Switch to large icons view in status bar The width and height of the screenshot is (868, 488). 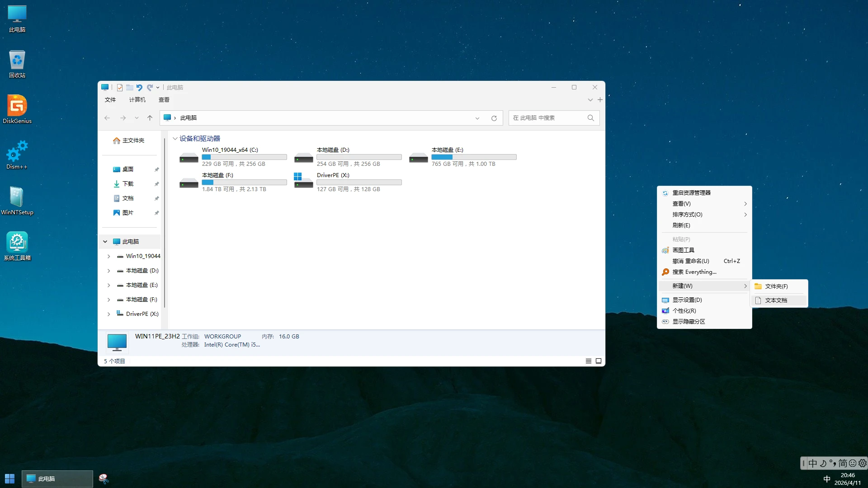(599, 361)
